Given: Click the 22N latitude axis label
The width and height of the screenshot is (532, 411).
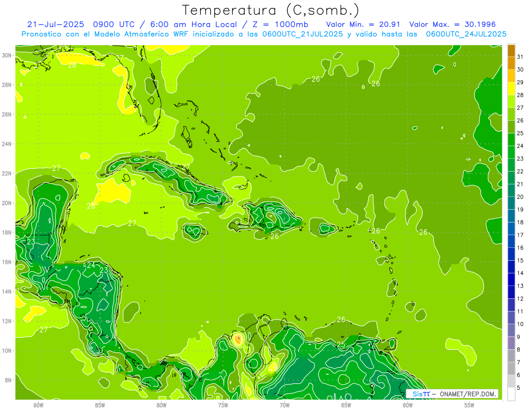Looking at the screenshot, I should point(7,173).
